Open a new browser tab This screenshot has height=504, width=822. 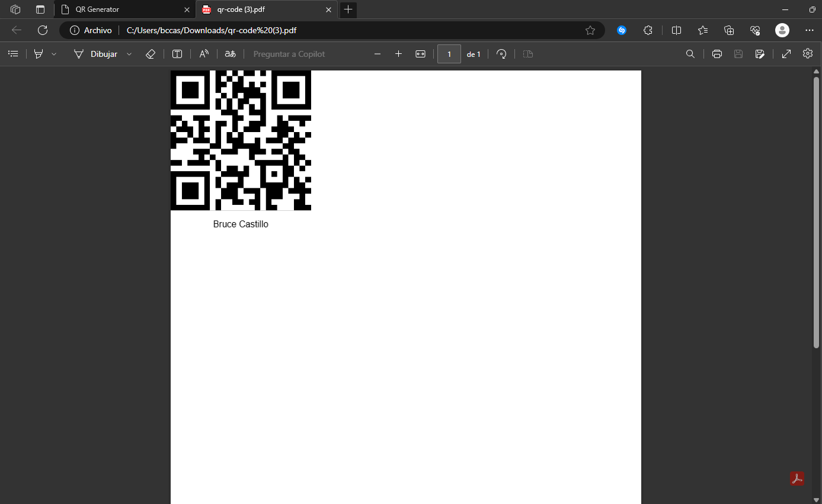tap(348, 9)
